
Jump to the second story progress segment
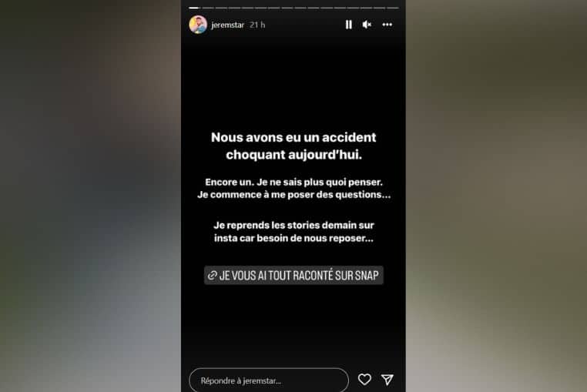point(208,8)
